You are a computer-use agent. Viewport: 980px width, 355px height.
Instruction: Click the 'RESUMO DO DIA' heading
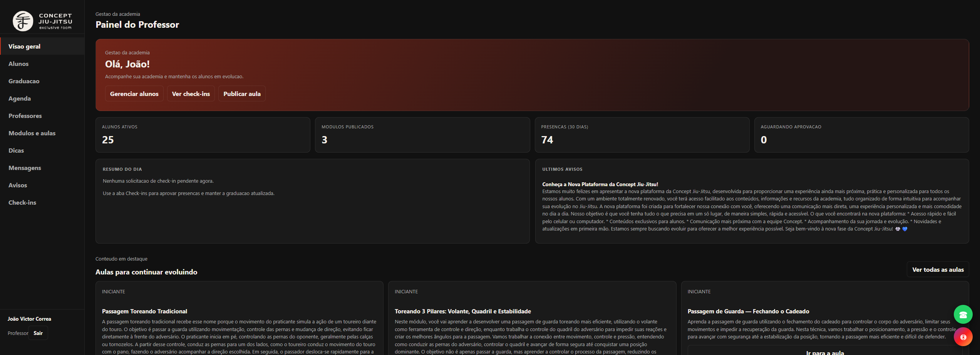coord(122,169)
